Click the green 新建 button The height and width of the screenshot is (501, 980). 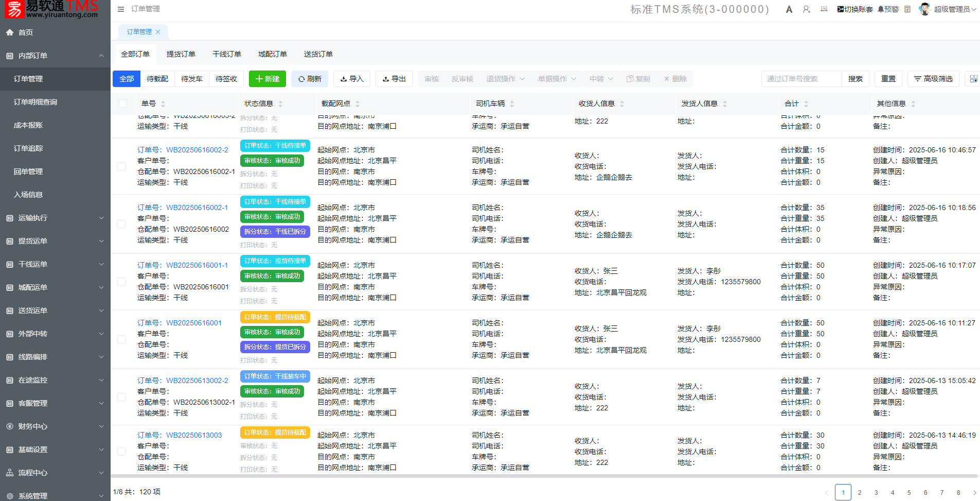[x=268, y=79]
